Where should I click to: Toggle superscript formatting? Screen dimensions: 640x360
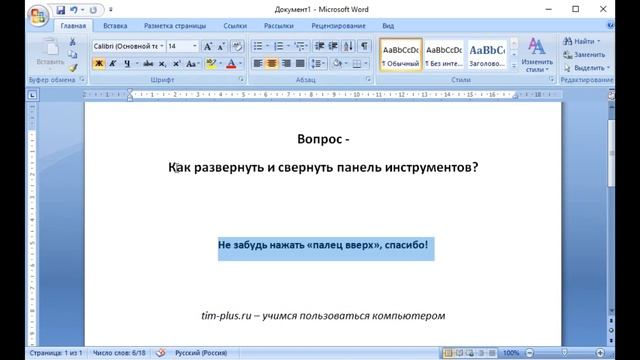click(x=176, y=63)
